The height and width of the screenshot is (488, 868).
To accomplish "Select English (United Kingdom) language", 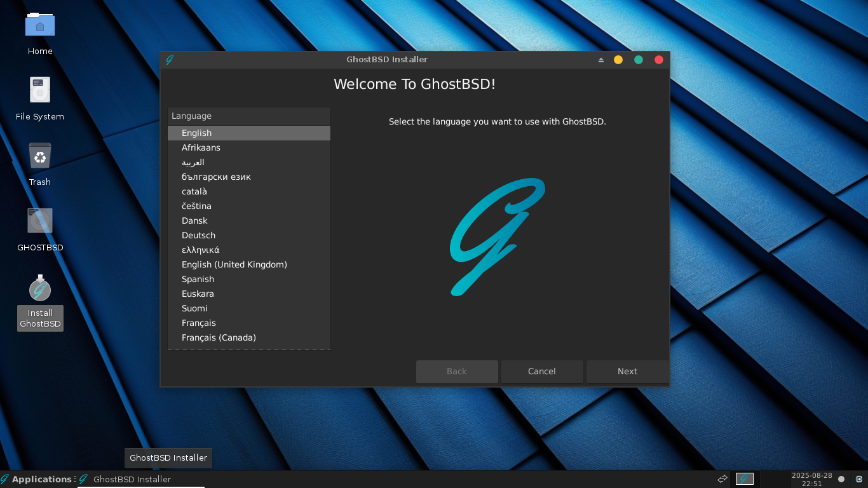I will point(249,264).
